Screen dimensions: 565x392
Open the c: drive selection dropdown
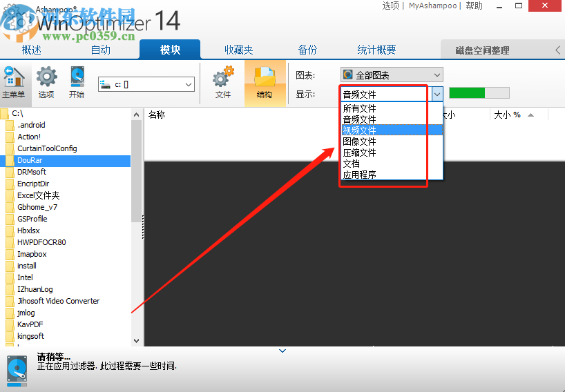[146, 85]
